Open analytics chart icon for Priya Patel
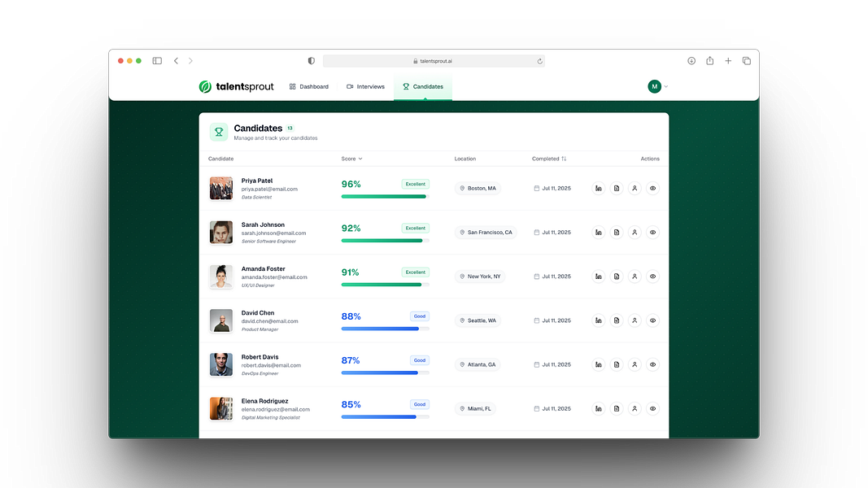 coord(599,188)
